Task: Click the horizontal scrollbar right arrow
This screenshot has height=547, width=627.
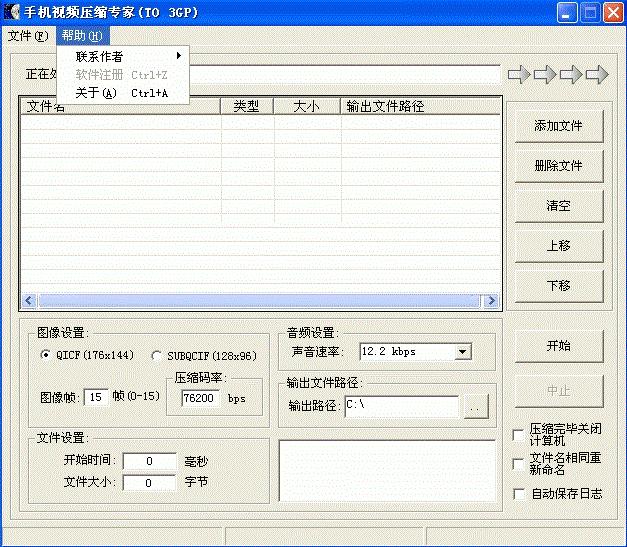Action: click(x=490, y=301)
